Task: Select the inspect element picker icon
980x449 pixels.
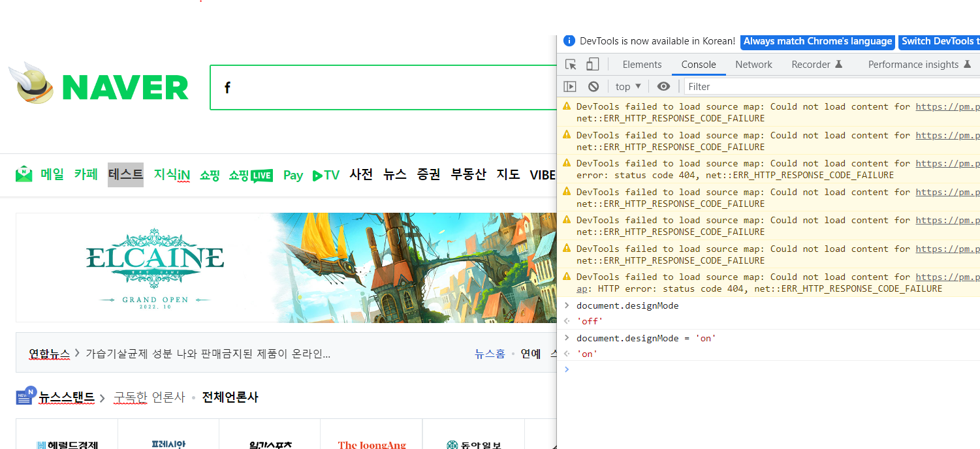Action: pyautogui.click(x=571, y=65)
